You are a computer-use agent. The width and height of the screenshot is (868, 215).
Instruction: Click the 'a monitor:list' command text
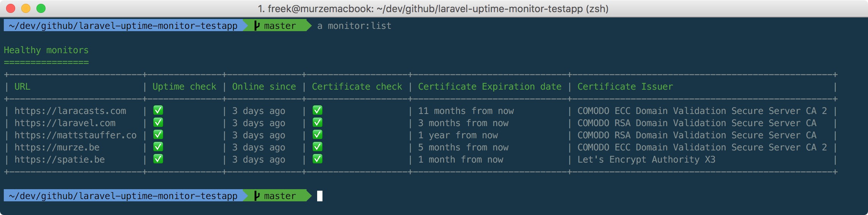[x=354, y=26]
